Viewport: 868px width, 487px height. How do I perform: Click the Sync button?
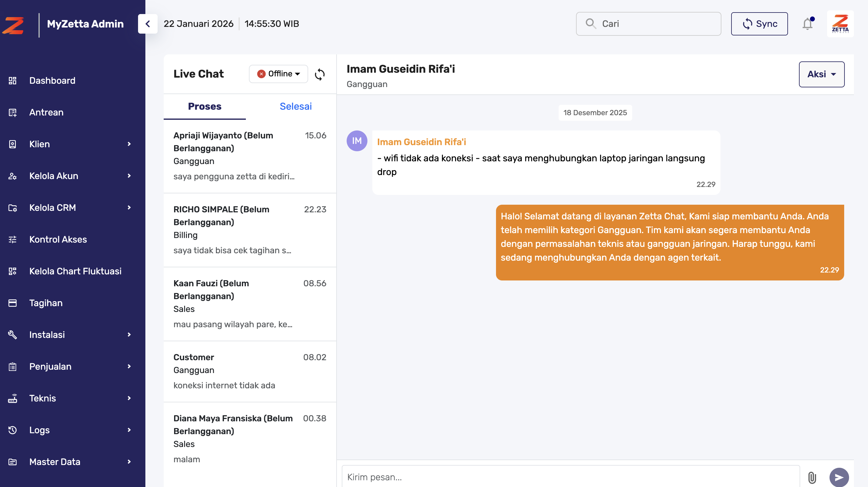pyautogui.click(x=759, y=24)
